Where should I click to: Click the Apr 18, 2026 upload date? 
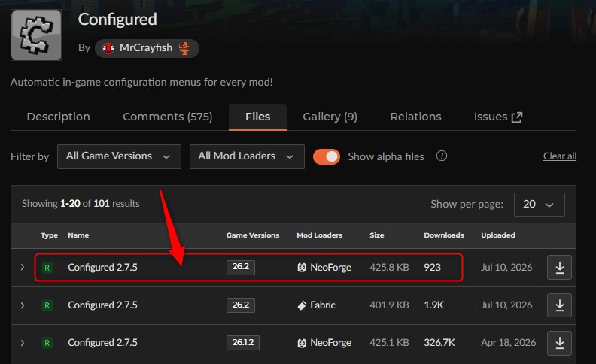pyautogui.click(x=509, y=343)
